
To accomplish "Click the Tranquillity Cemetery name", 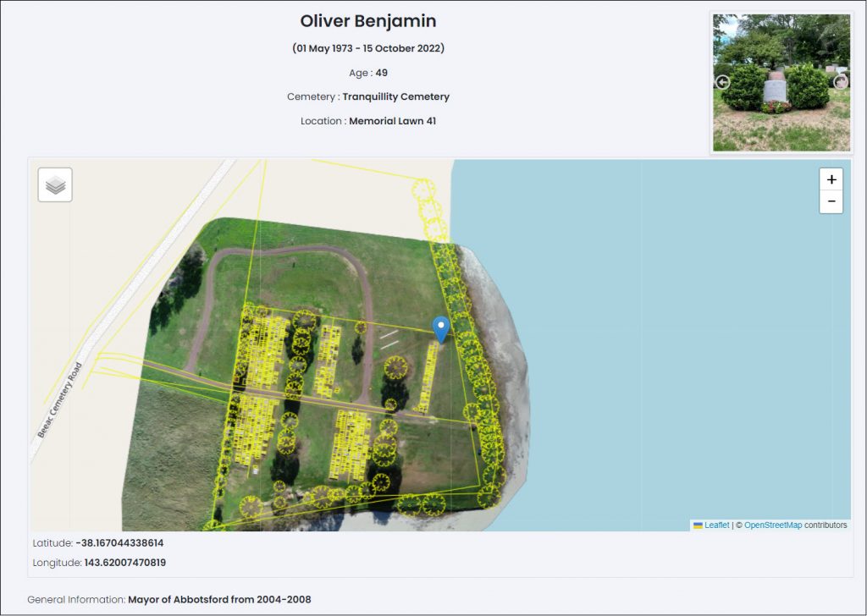I will [x=396, y=96].
